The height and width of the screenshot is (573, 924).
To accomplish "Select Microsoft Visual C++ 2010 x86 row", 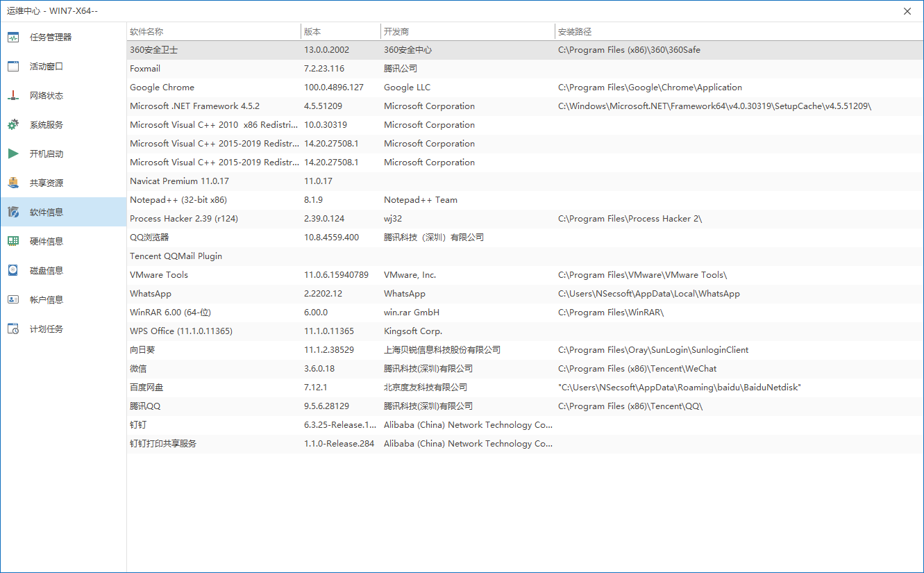I will pos(525,125).
